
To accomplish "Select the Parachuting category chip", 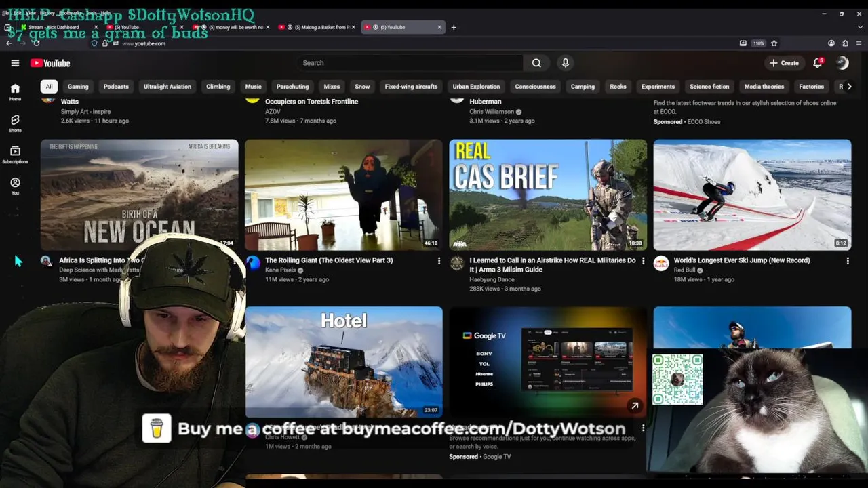I will (x=293, y=87).
